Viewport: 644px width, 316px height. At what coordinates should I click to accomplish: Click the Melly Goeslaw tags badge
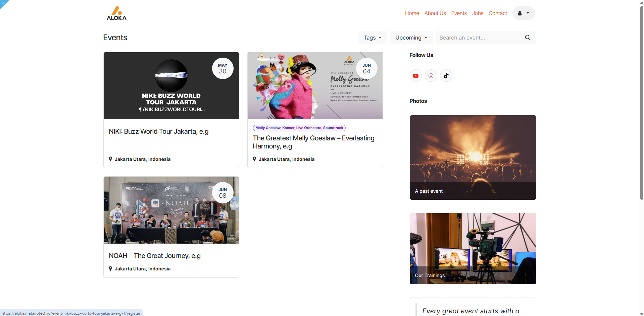click(x=299, y=128)
